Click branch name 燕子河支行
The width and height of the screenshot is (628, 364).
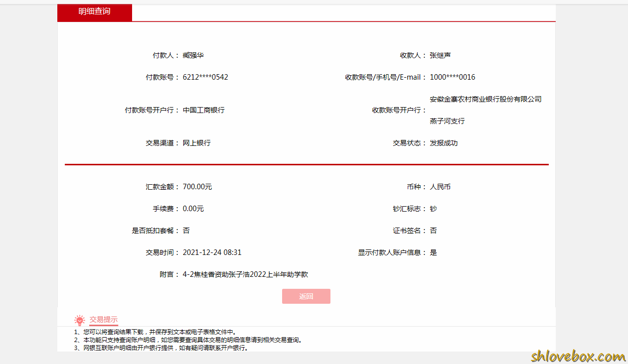coord(448,121)
